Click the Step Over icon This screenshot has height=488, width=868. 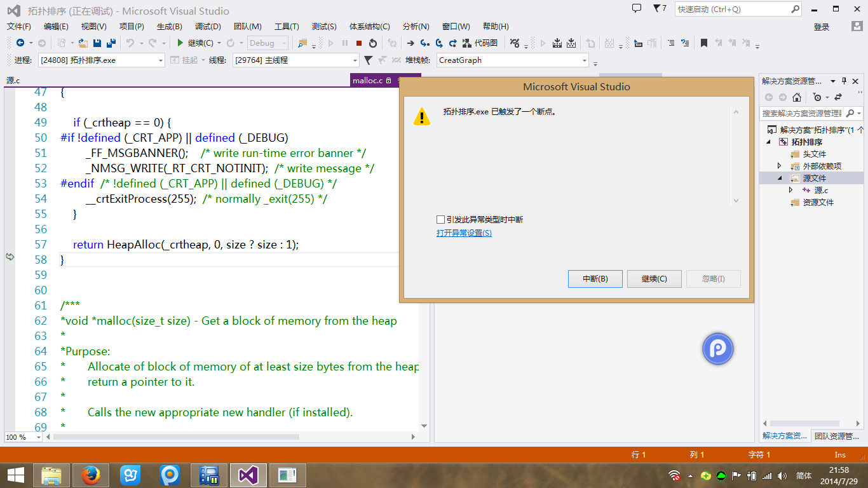pyautogui.click(x=439, y=43)
